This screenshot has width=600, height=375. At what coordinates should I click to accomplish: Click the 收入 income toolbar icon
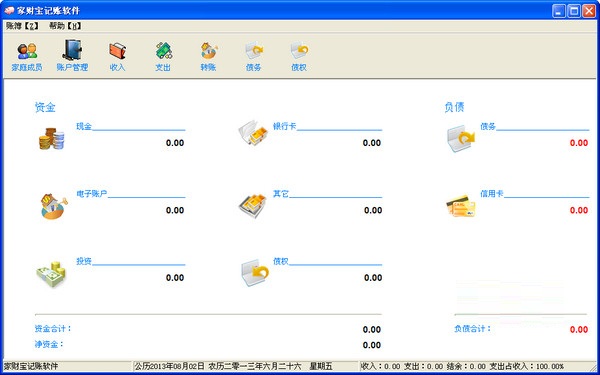117,56
